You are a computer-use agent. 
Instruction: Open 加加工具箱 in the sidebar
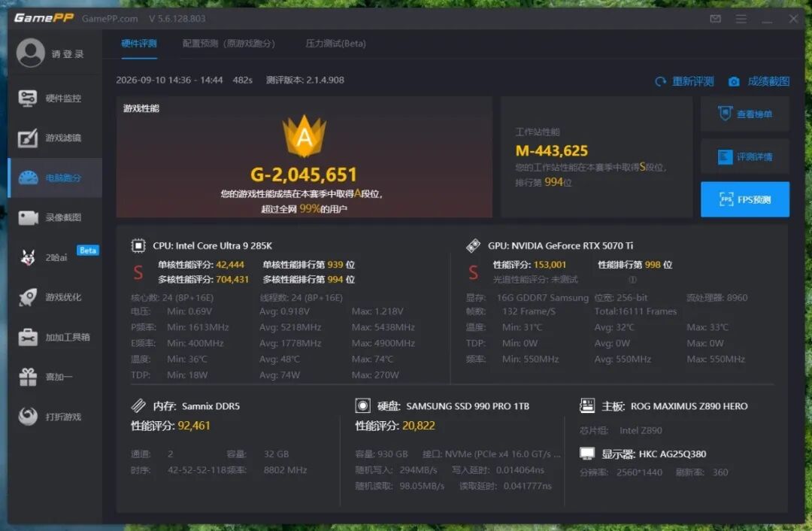pos(68,337)
